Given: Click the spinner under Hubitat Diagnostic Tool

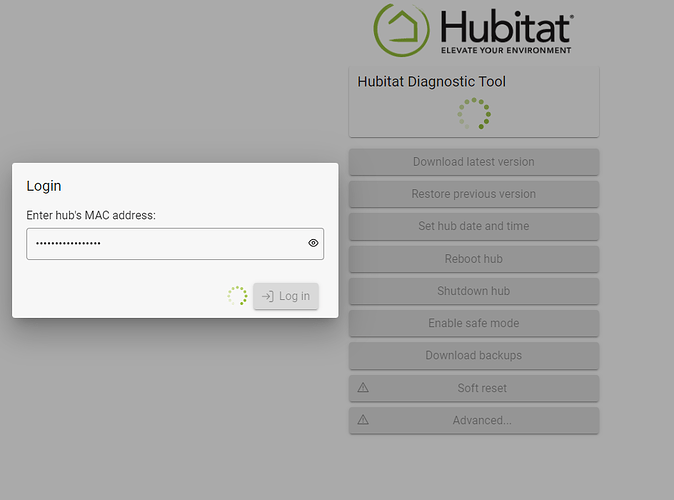Looking at the screenshot, I should click(x=474, y=113).
